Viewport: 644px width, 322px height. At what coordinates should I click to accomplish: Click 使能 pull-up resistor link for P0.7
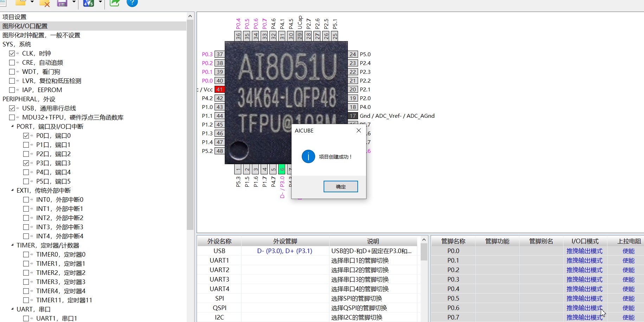coord(628,317)
